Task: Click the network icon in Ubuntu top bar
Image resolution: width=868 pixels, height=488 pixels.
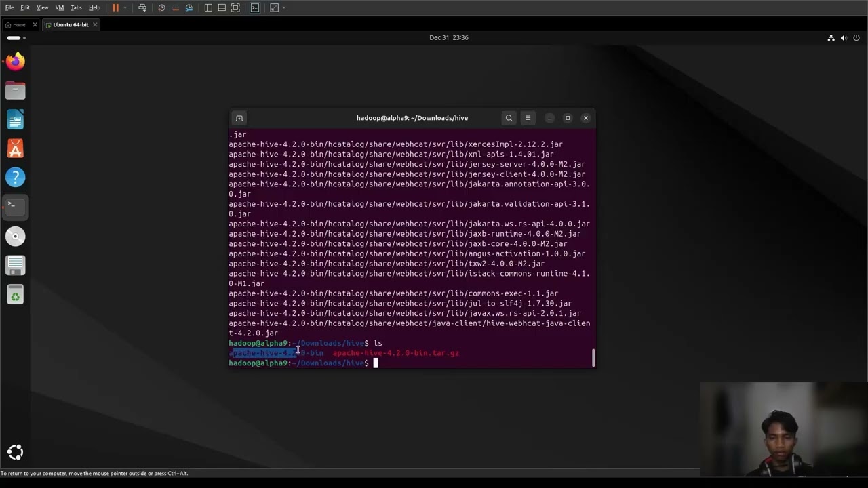Action: (x=831, y=38)
